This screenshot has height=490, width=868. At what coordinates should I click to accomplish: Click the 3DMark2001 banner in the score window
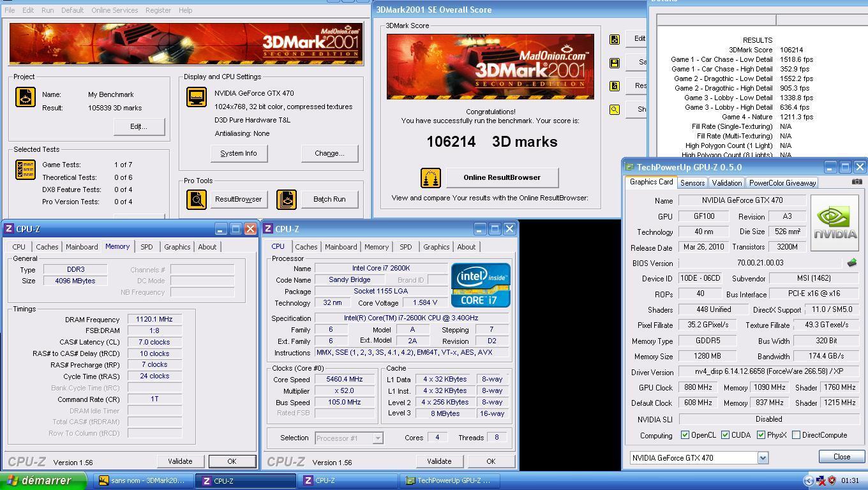(490, 66)
